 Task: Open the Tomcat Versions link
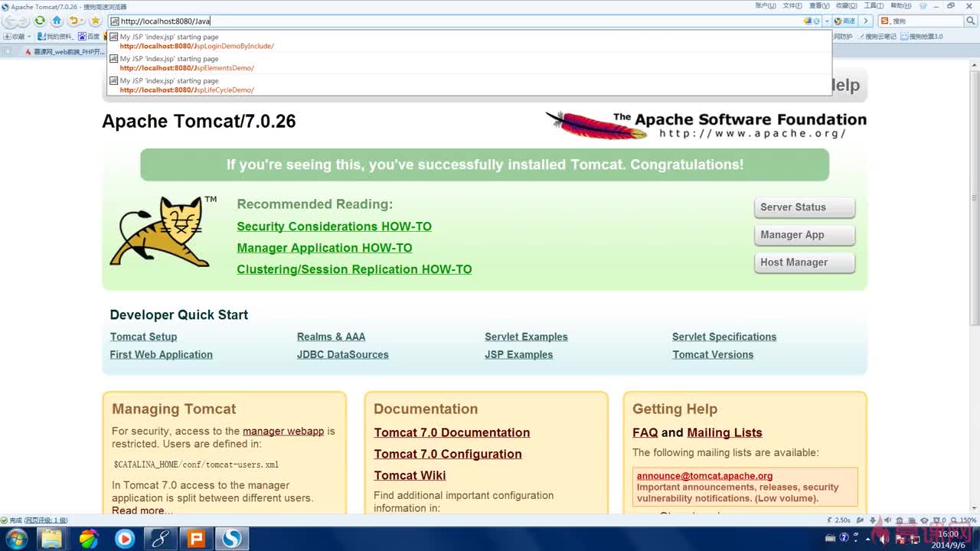pyautogui.click(x=713, y=354)
